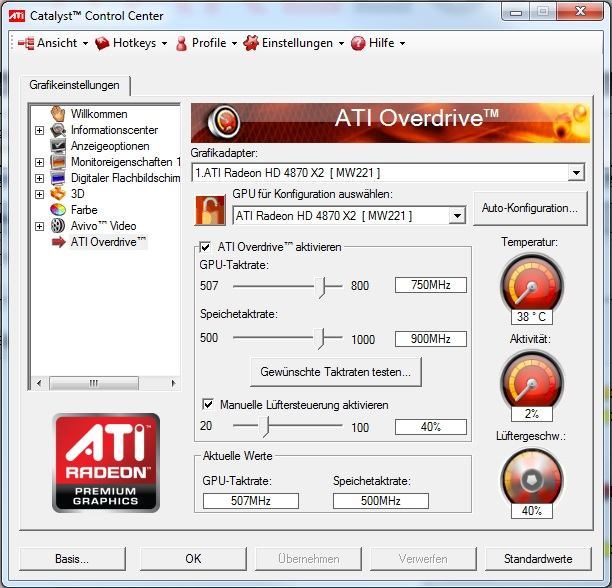Click the Willkommen hand icon

point(58,114)
